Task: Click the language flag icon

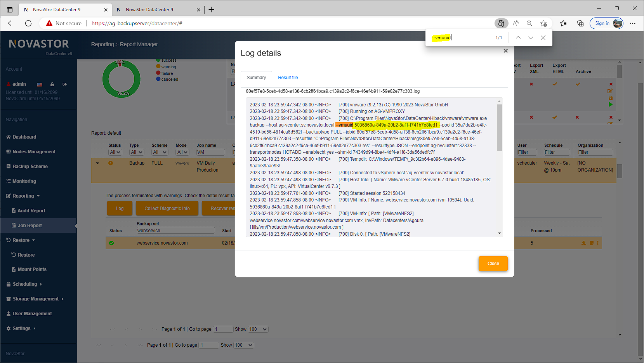Action: coord(40,84)
